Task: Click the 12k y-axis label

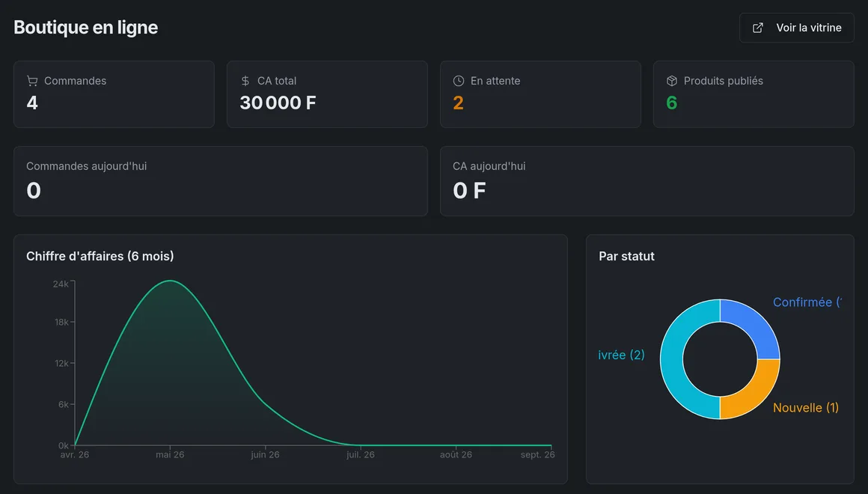Action: [61, 363]
